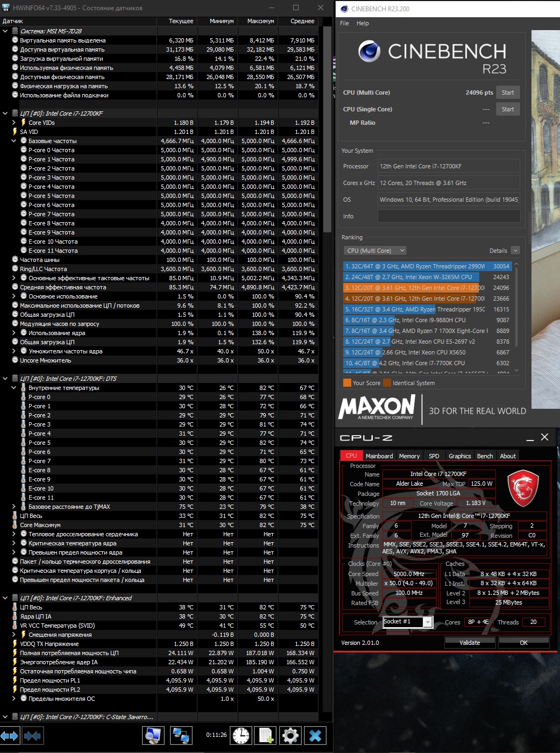Viewport: 560px width, 753px height.
Task: Click the Core VIDs lightning bolt icon
Action: [x=24, y=123]
